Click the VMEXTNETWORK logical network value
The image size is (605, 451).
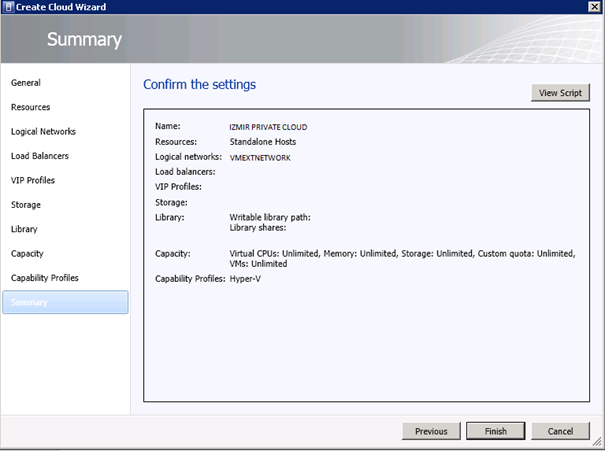pos(260,157)
